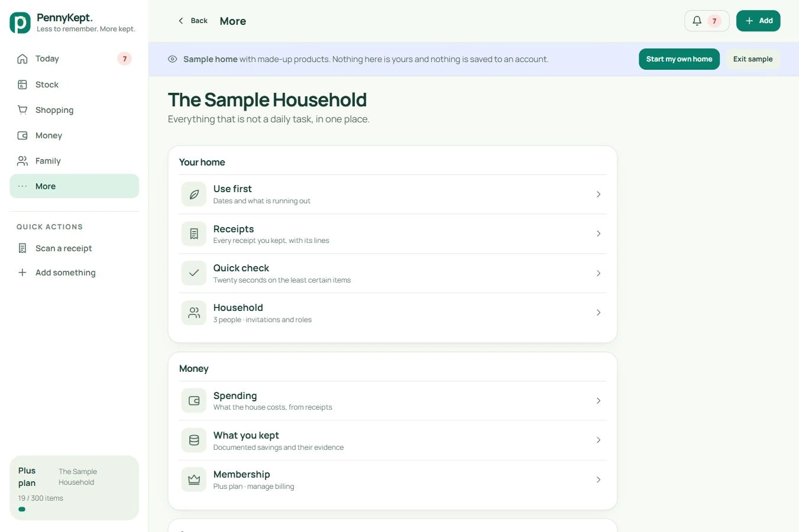Expand the Household row chevron

(x=599, y=313)
